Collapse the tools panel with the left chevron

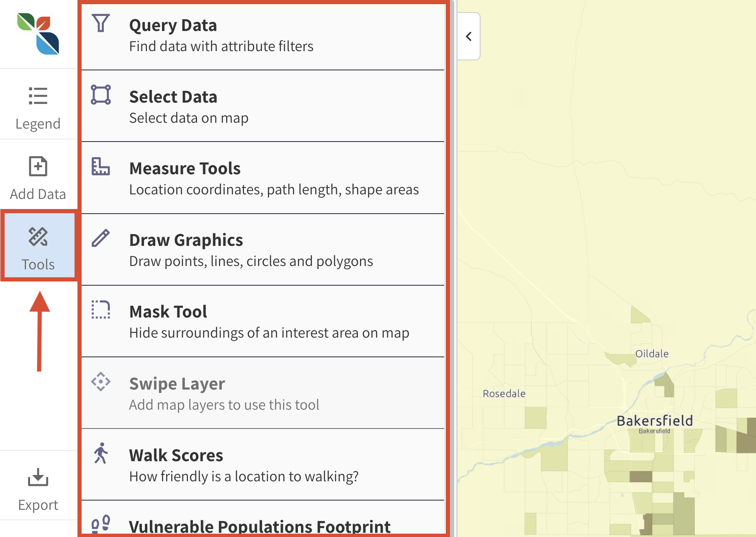pos(468,36)
